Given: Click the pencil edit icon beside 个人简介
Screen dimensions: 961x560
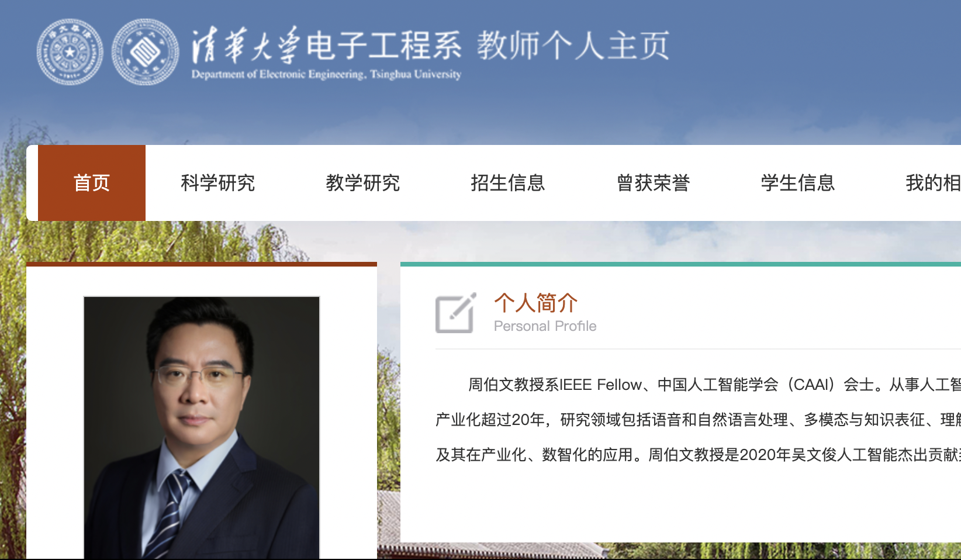Looking at the screenshot, I should tap(456, 313).
